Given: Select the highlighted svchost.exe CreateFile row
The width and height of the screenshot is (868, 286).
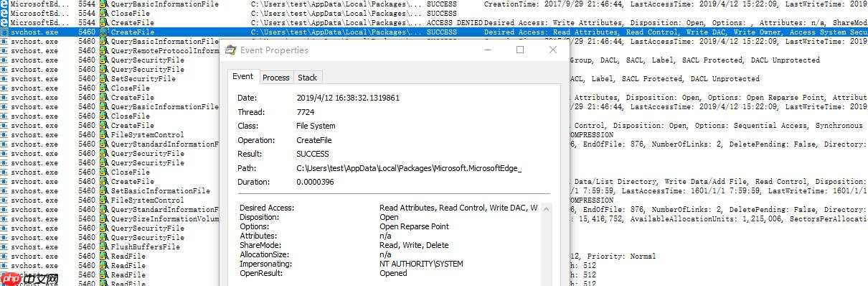Looking at the screenshot, I should pyautogui.click(x=434, y=32).
